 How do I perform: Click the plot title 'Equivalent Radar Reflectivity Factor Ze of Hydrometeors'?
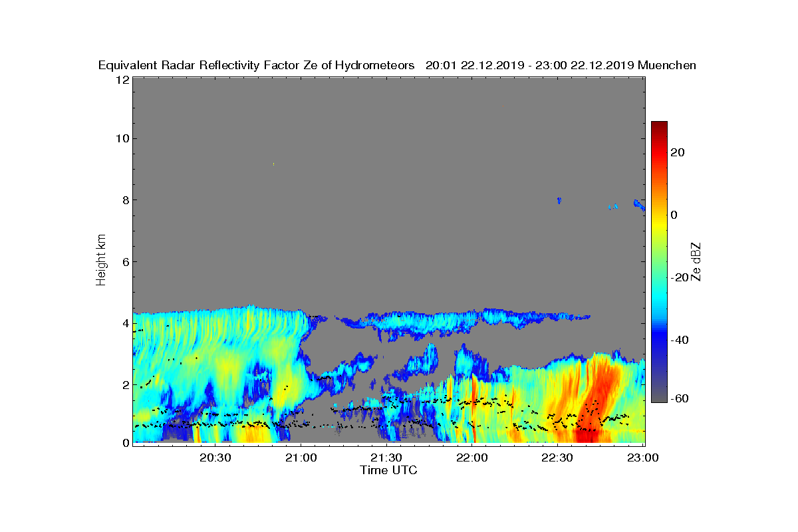[x=257, y=65]
